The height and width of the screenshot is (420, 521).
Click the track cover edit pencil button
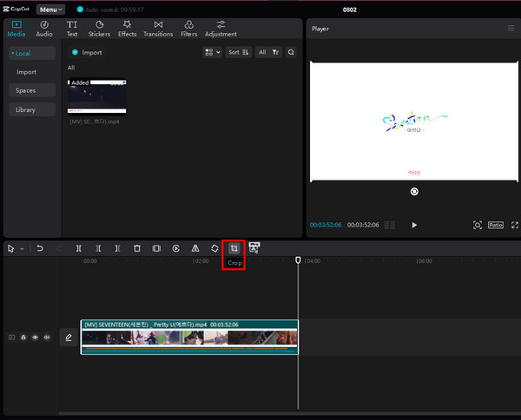(69, 338)
